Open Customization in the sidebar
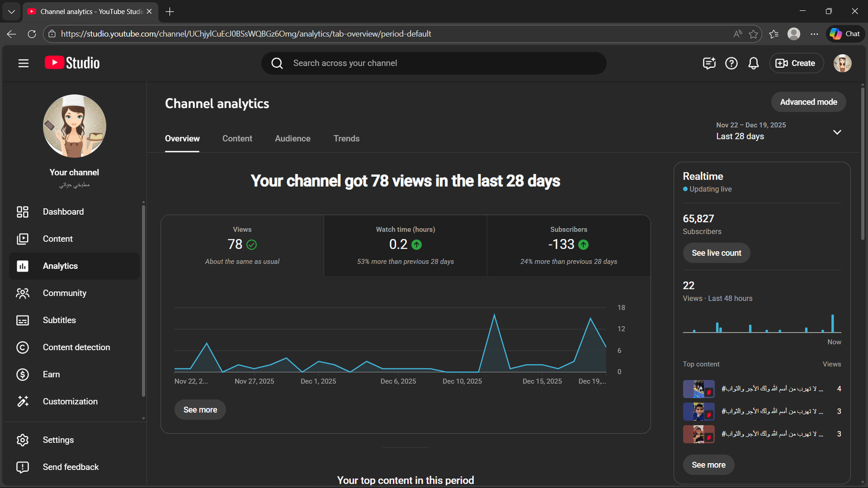 [70, 401]
